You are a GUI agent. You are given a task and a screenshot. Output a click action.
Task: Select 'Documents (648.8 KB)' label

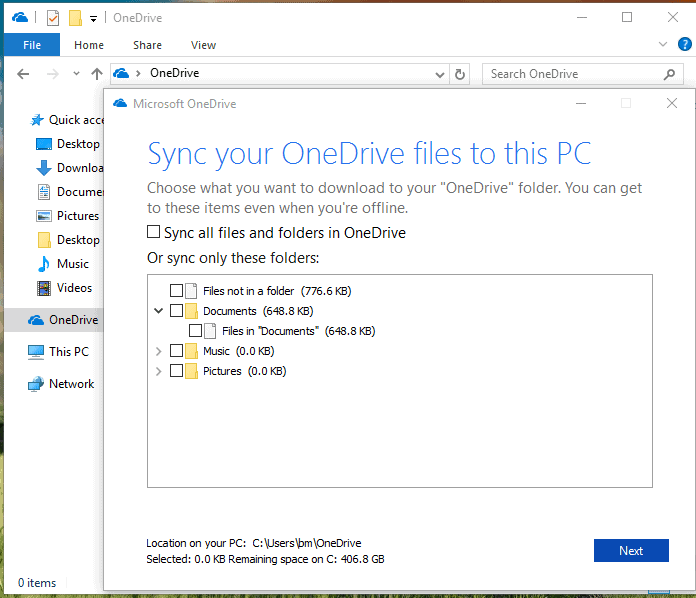coord(258,311)
